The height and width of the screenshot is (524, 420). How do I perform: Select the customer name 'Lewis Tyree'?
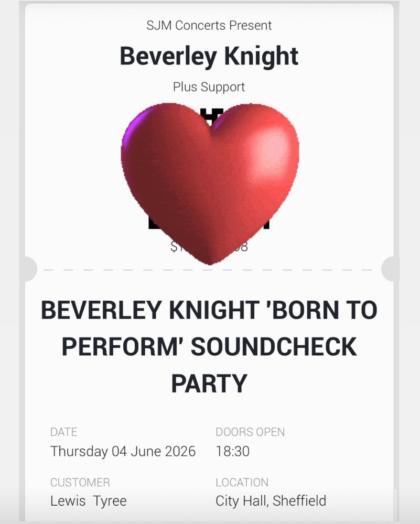tap(88, 500)
